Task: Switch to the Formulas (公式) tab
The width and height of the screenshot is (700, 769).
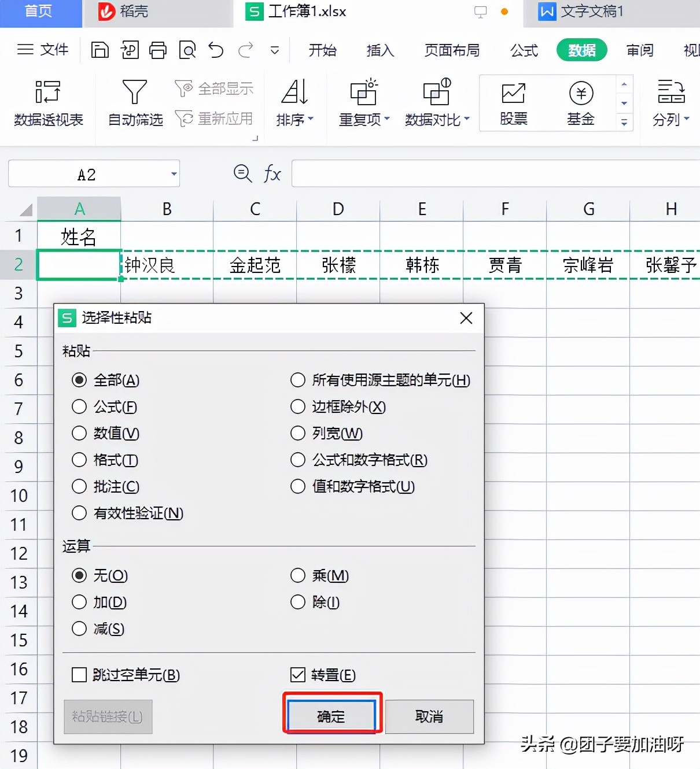Action: pyautogui.click(x=524, y=50)
